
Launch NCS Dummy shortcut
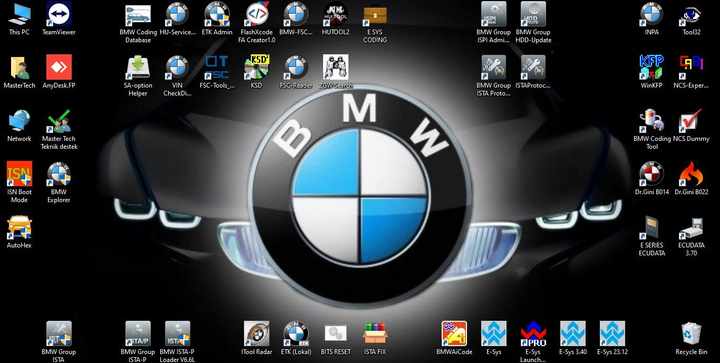click(691, 125)
